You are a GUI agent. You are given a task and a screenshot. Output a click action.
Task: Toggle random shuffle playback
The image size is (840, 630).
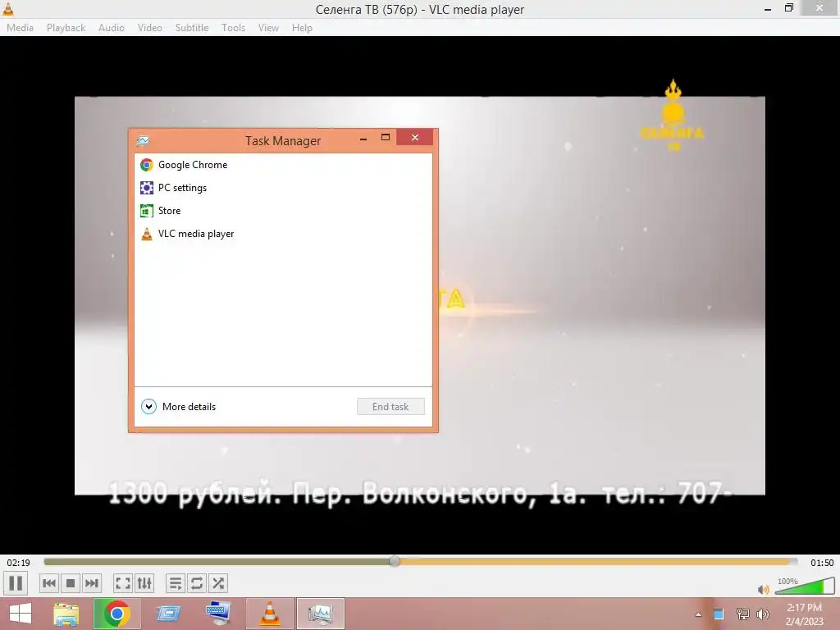click(218, 583)
